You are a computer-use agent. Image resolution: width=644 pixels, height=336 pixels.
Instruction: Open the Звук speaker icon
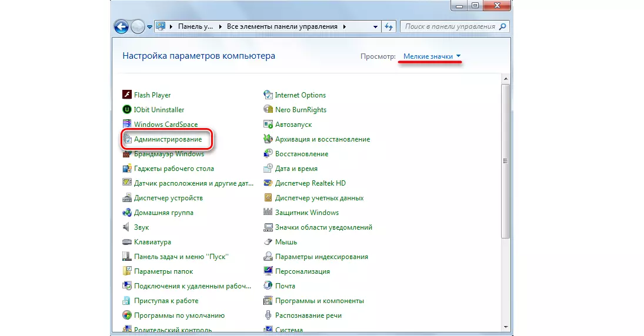click(126, 227)
